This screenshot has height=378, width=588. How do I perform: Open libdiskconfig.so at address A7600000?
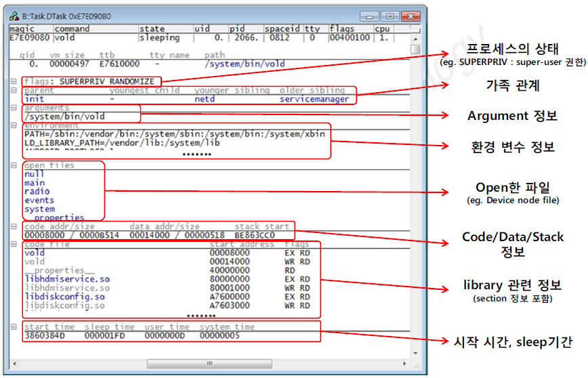coord(64,297)
